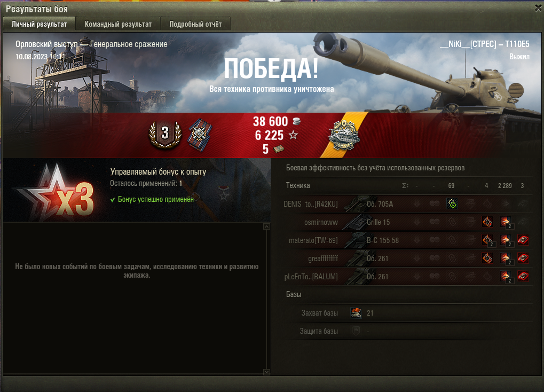Click the silver credits coin icon
Screen dimensions: 544x392
coord(296,121)
